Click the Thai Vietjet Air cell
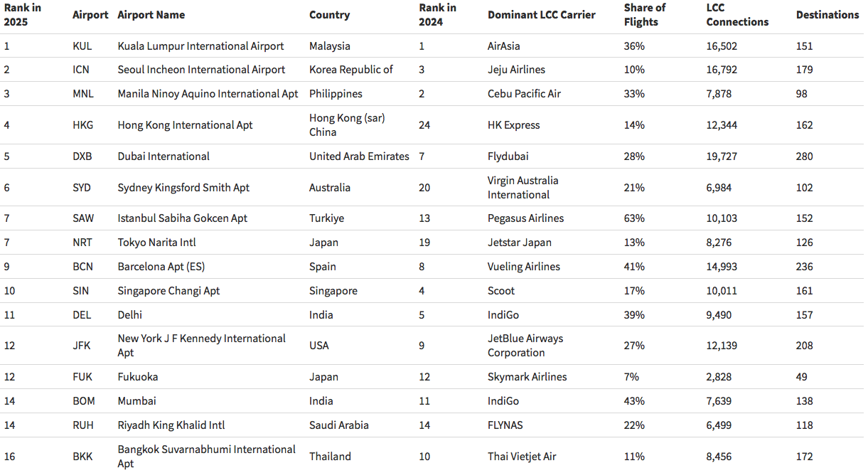The image size is (868, 473). 522,457
